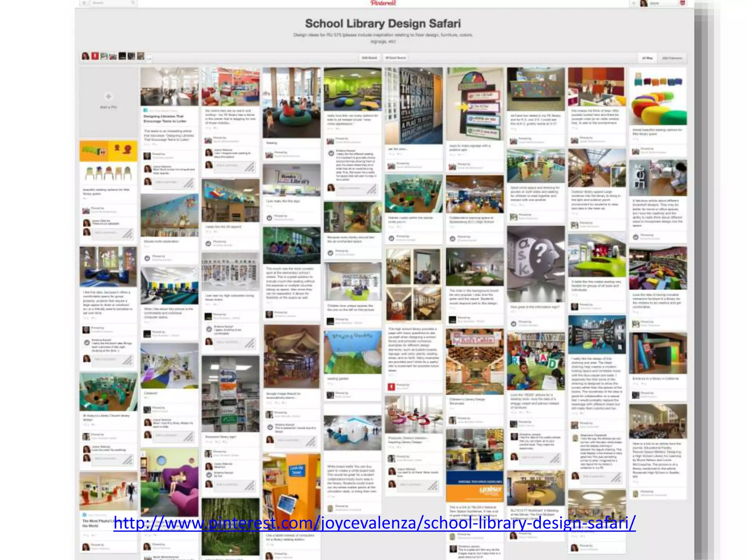The width and height of the screenshot is (747, 560).
Task: Click the Pinterest logo at top
Action: (383, 3)
